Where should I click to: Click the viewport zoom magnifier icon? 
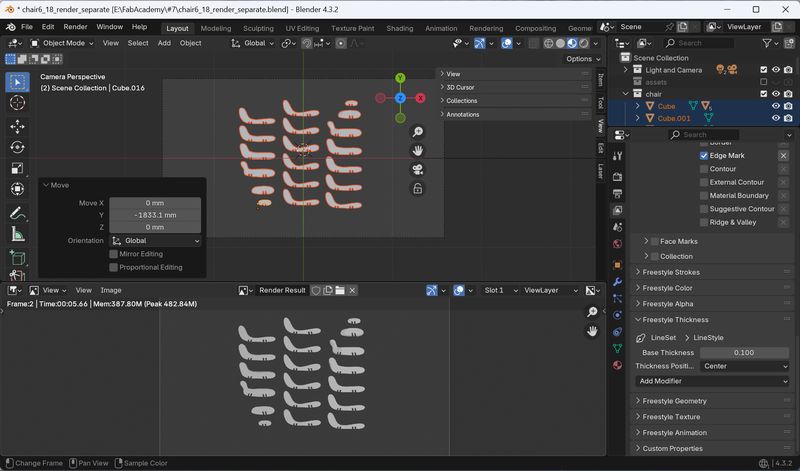tap(417, 132)
